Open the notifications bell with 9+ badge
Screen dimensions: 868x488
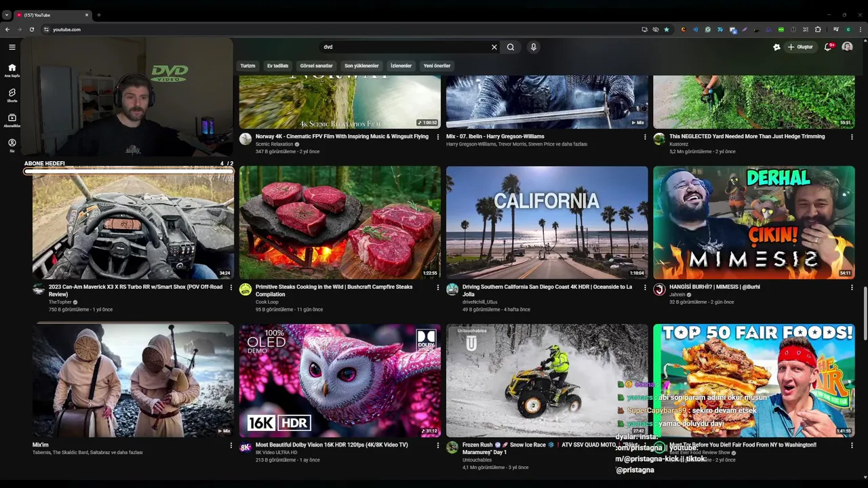[828, 47]
